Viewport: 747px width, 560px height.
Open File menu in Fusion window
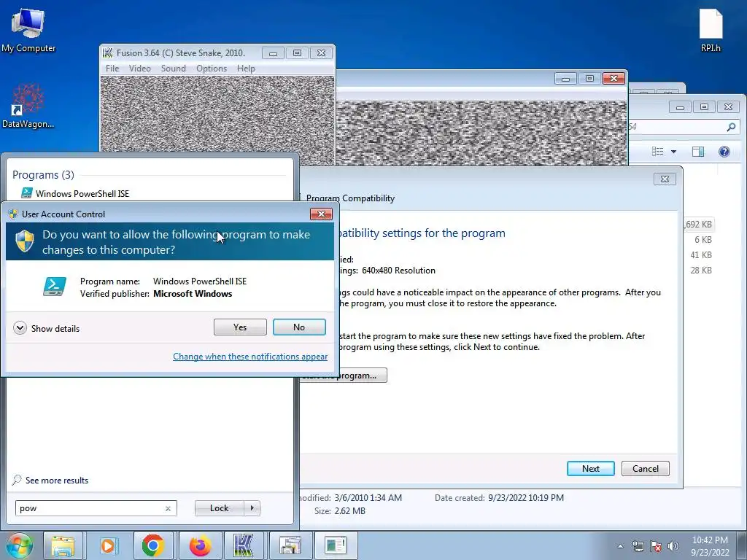112,68
